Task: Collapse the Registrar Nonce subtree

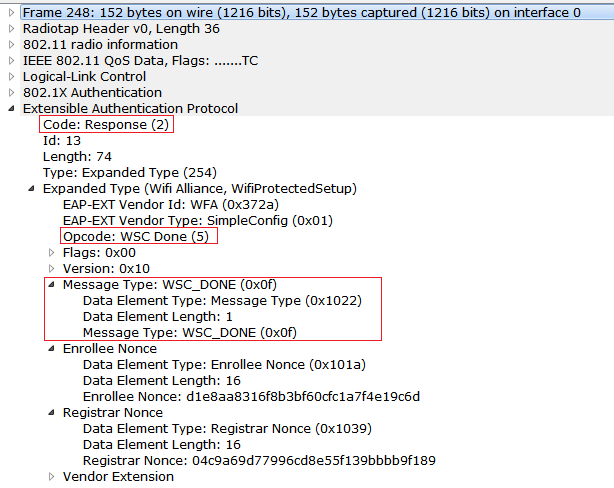Action: click(x=52, y=413)
